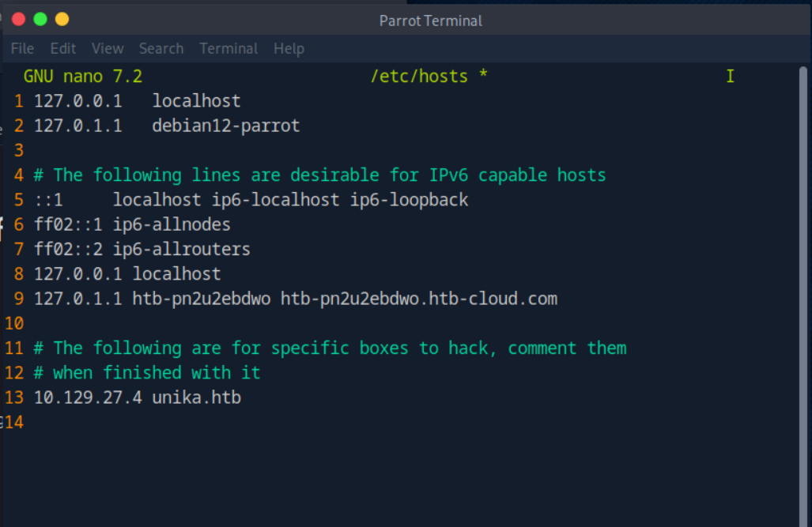Close the Parrot Terminal window with the red button
This screenshot has width=812, height=527.
pos(19,20)
